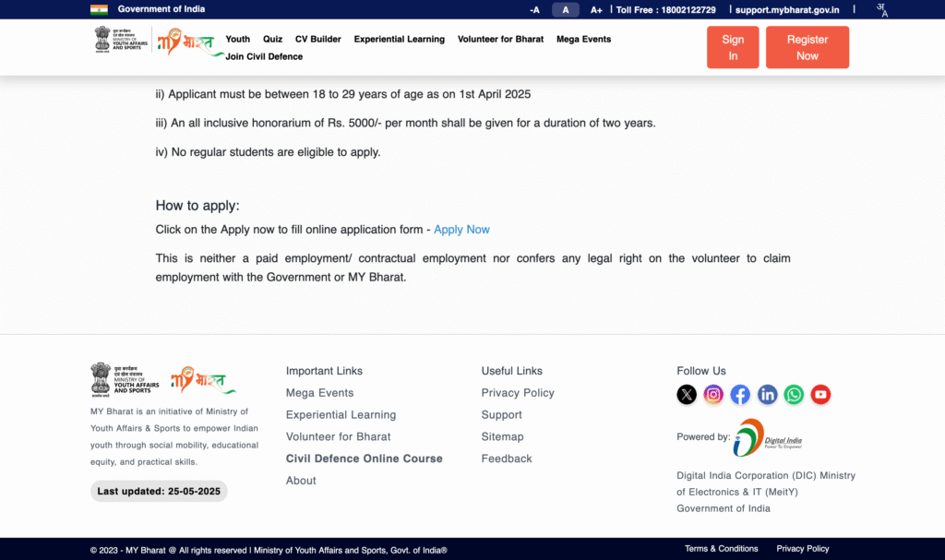Increase font size with A+
Viewport: 945px width, 560px height.
pos(596,9)
